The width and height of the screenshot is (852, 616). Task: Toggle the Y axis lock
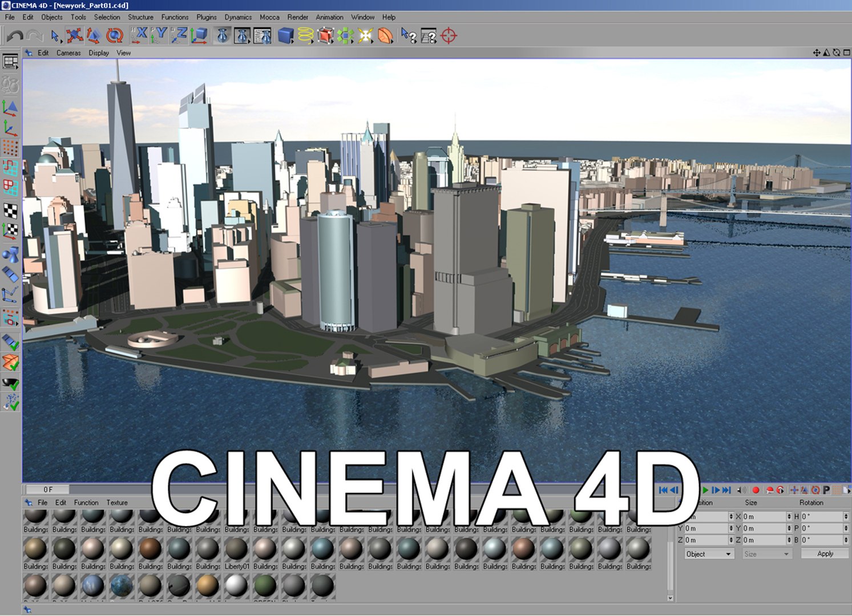click(159, 35)
